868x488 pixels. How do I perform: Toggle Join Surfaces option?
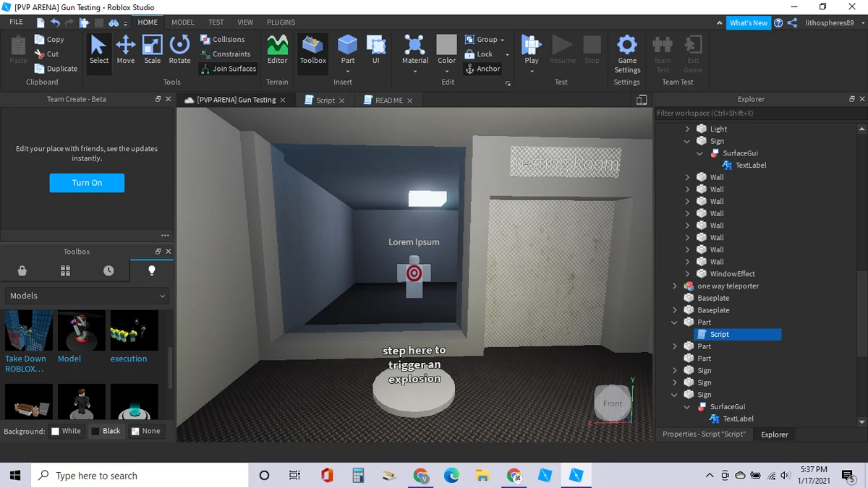coord(229,69)
